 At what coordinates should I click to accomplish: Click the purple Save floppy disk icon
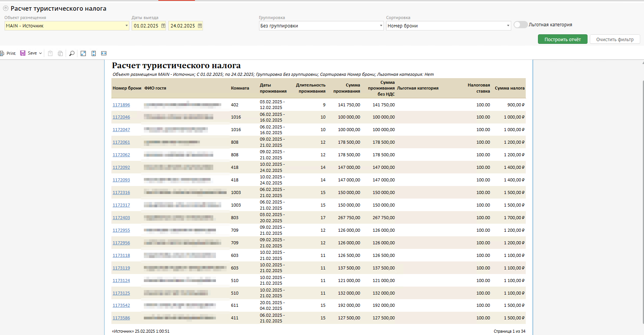point(23,53)
